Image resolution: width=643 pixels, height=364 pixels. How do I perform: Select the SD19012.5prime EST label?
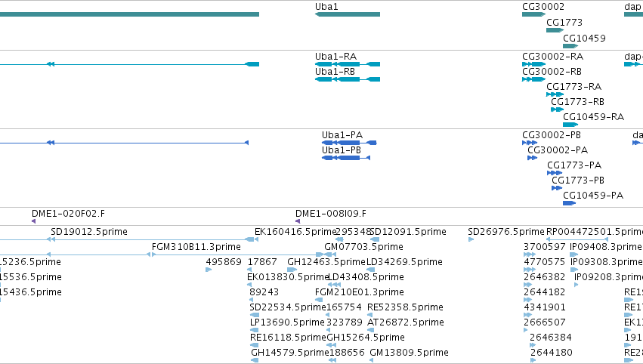tap(89, 232)
